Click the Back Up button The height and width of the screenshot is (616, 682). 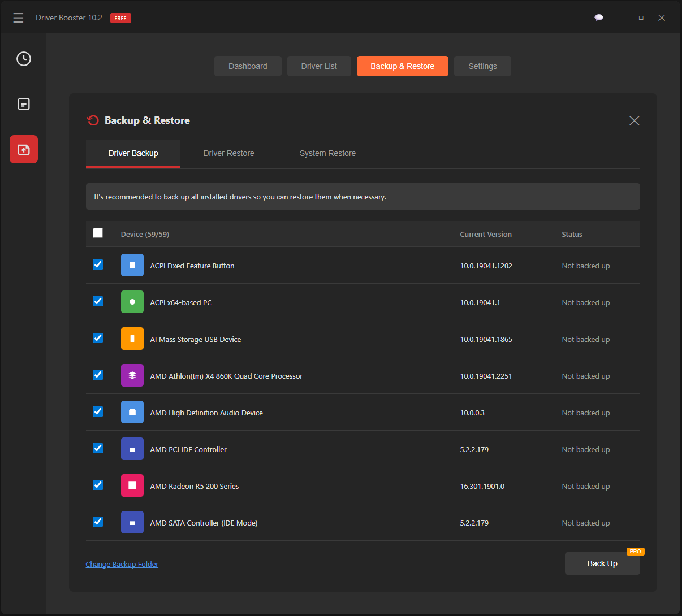click(x=602, y=563)
